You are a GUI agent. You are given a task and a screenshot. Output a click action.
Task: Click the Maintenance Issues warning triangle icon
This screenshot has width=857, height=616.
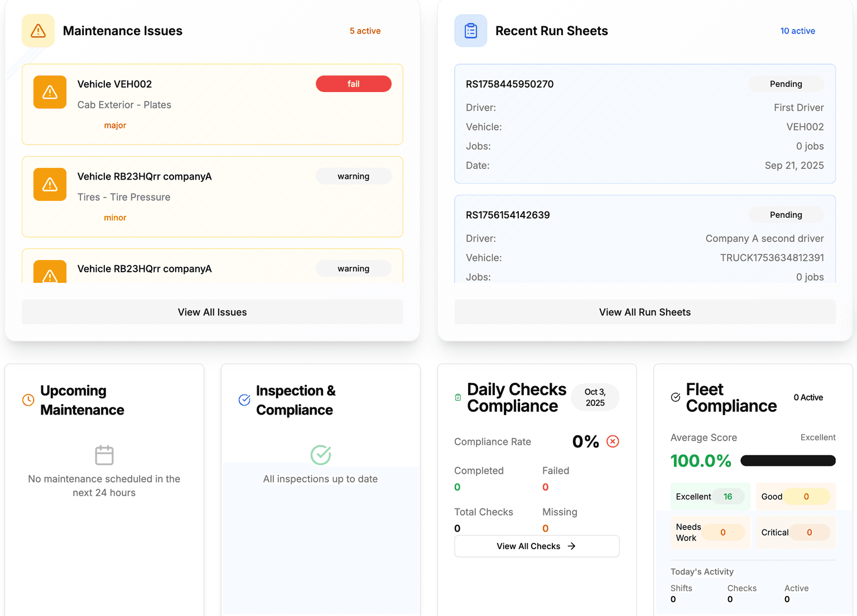pos(37,31)
